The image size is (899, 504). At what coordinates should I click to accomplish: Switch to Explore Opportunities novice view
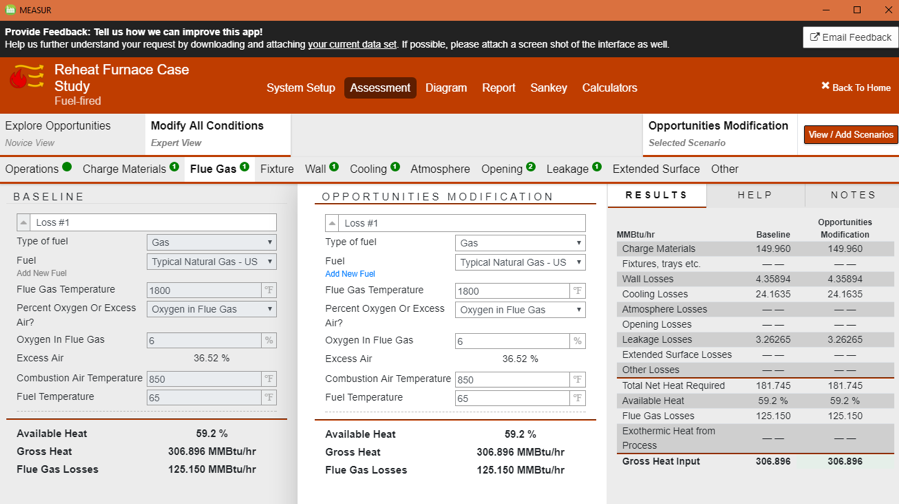[x=58, y=133]
